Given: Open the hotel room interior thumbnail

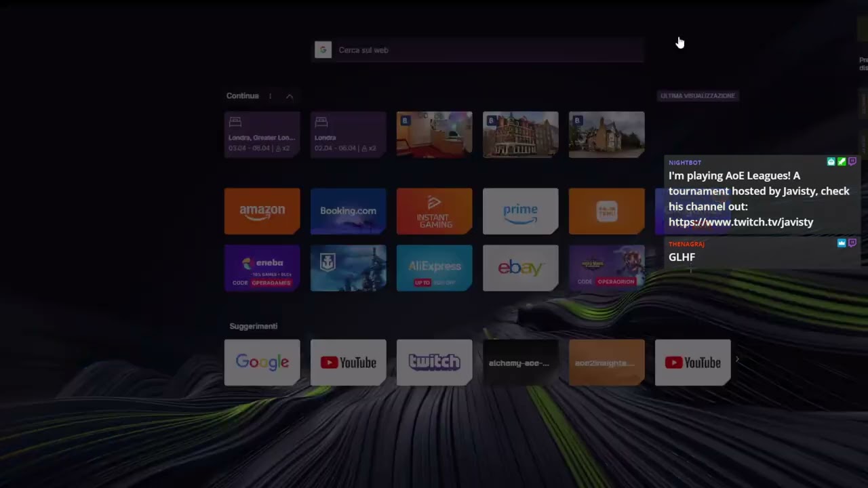Looking at the screenshot, I should 434,135.
